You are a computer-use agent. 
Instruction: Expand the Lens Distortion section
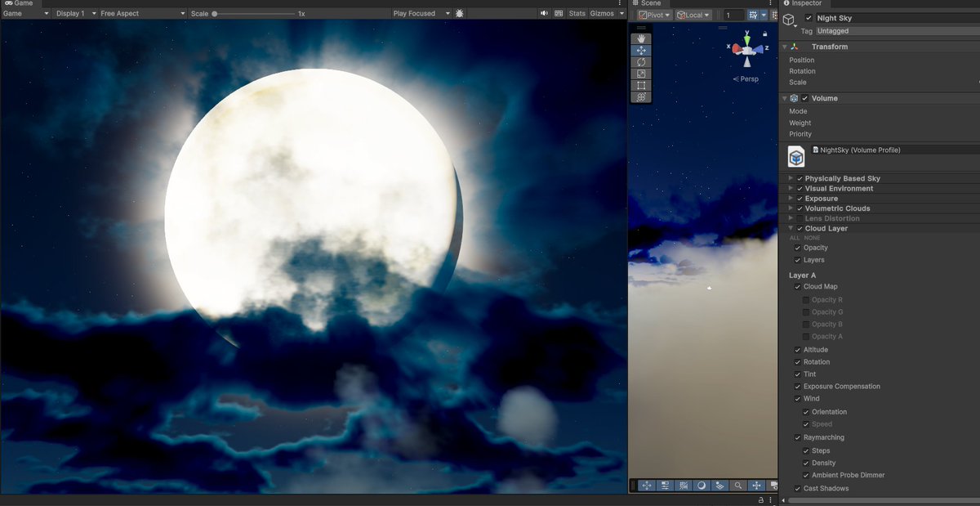click(791, 218)
